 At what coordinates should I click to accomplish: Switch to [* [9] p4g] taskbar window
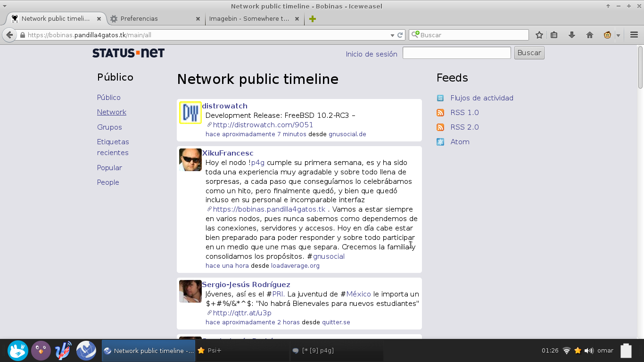coord(337,351)
